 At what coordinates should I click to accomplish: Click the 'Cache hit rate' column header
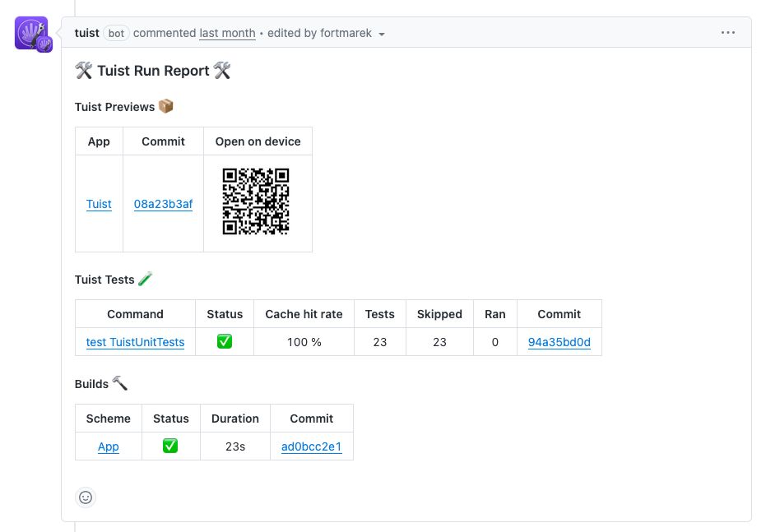point(304,314)
